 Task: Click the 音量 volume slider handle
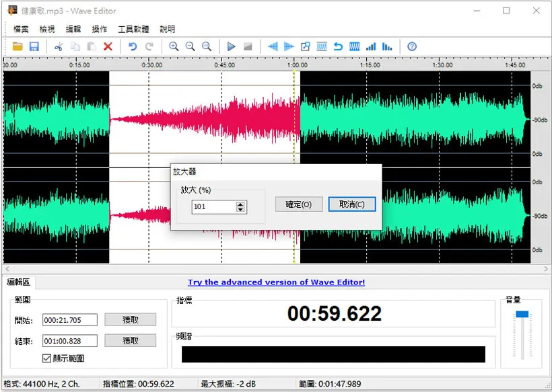tap(522, 314)
